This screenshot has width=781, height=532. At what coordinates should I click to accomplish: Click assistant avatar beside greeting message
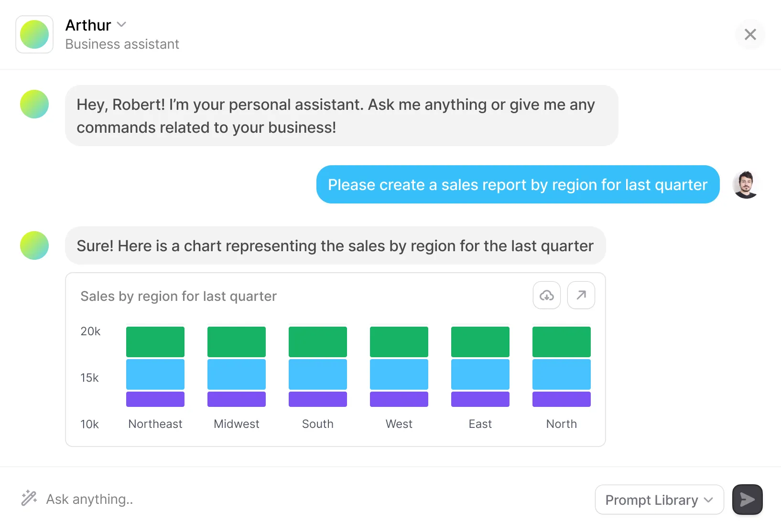pyautogui.click(x=34, y=104)
